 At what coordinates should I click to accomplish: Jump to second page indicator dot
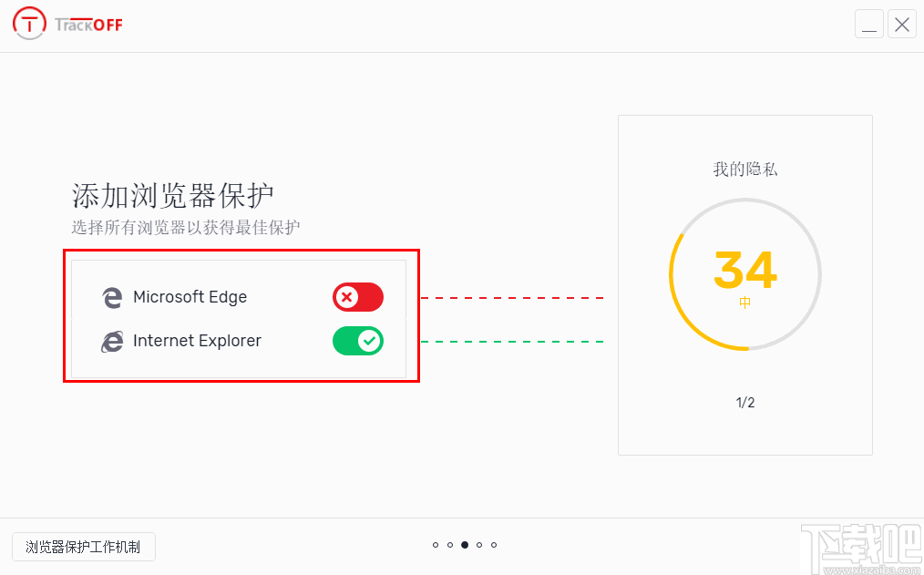450,545
